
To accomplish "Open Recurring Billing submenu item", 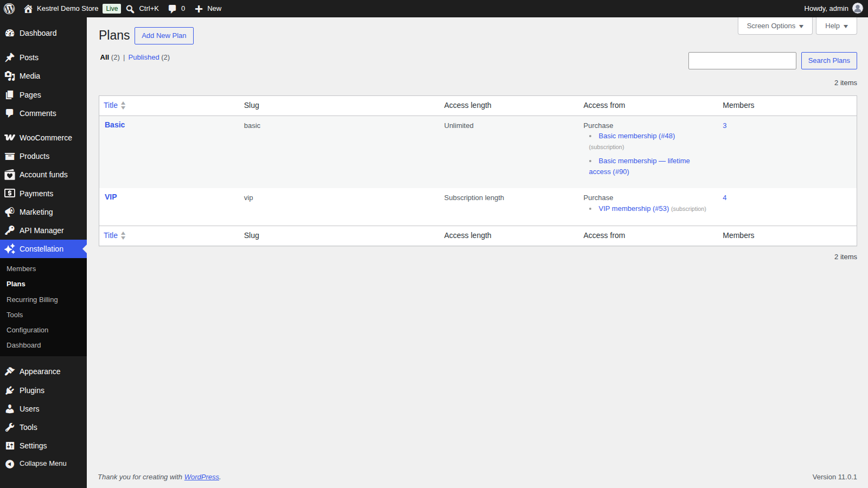I will tap(32, 300).
